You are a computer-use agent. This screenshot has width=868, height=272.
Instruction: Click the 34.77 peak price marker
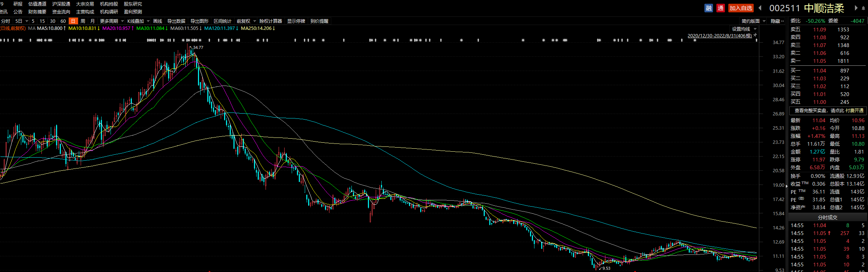pos(198,47)
